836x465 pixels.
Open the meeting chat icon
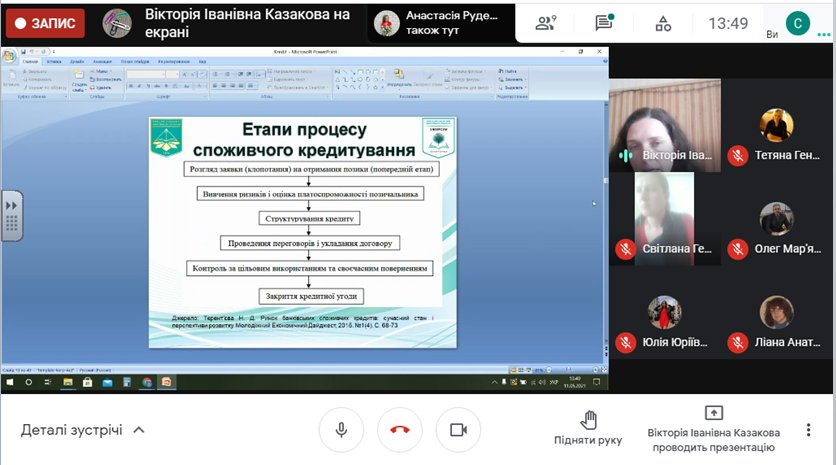pyautogui.click(x=604, y=23)
